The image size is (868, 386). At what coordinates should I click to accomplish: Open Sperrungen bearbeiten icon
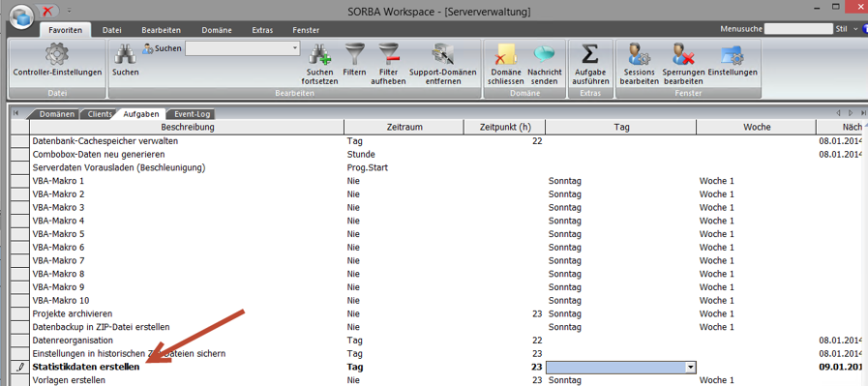pyautogui.click(x=683, y=54)
